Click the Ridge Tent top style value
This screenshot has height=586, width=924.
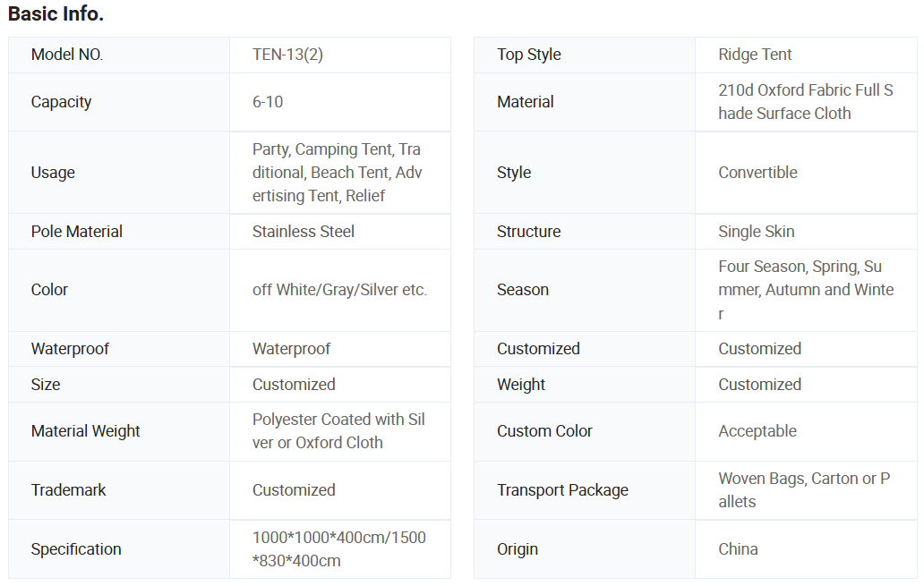755,55
